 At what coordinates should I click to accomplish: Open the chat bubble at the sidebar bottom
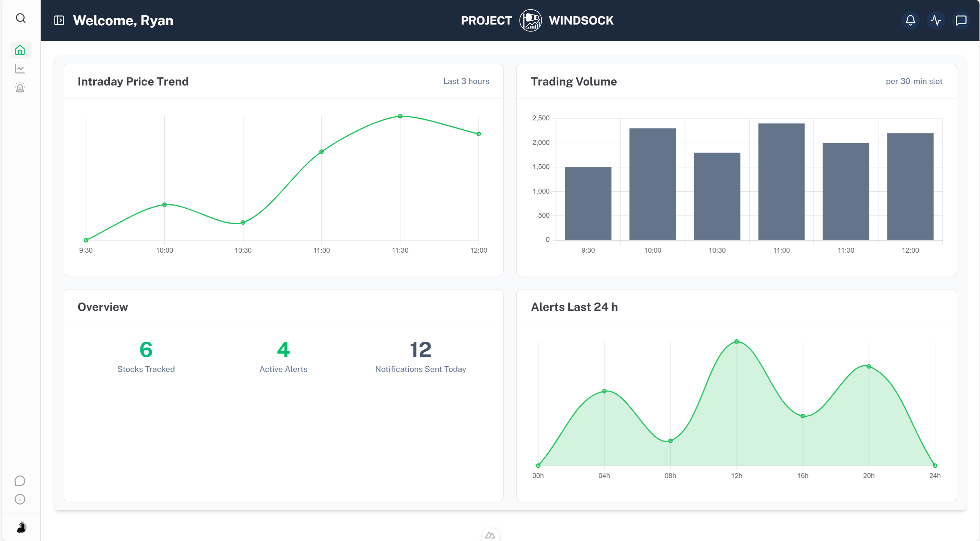tap(20, 480)
